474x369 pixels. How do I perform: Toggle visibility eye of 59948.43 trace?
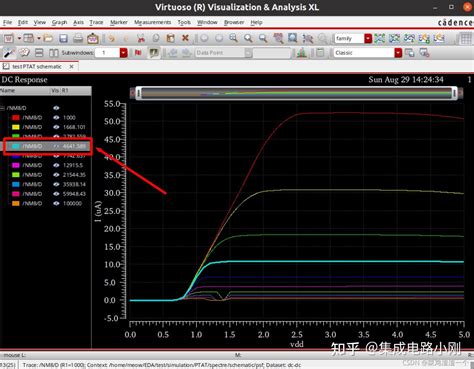pyautogui.click(x=56, y=194)
